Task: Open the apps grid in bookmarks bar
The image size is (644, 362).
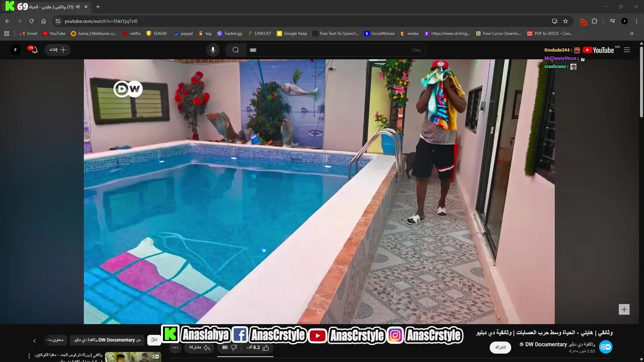Action: 7,34
